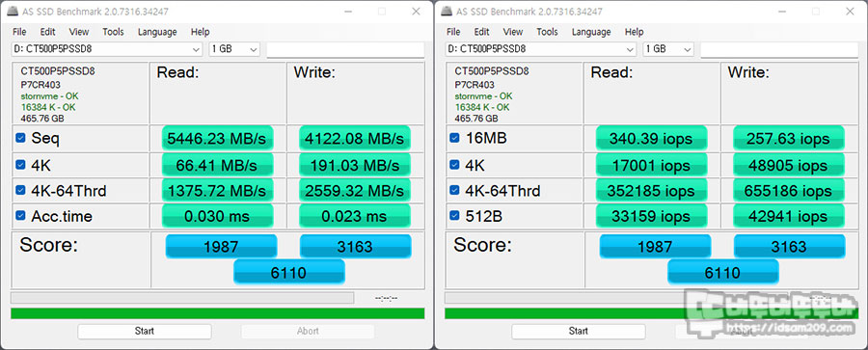Image resolution: width=868 pixels, height=350 pixels.
Task: Open the Language menu in left window
Action: 157,32
